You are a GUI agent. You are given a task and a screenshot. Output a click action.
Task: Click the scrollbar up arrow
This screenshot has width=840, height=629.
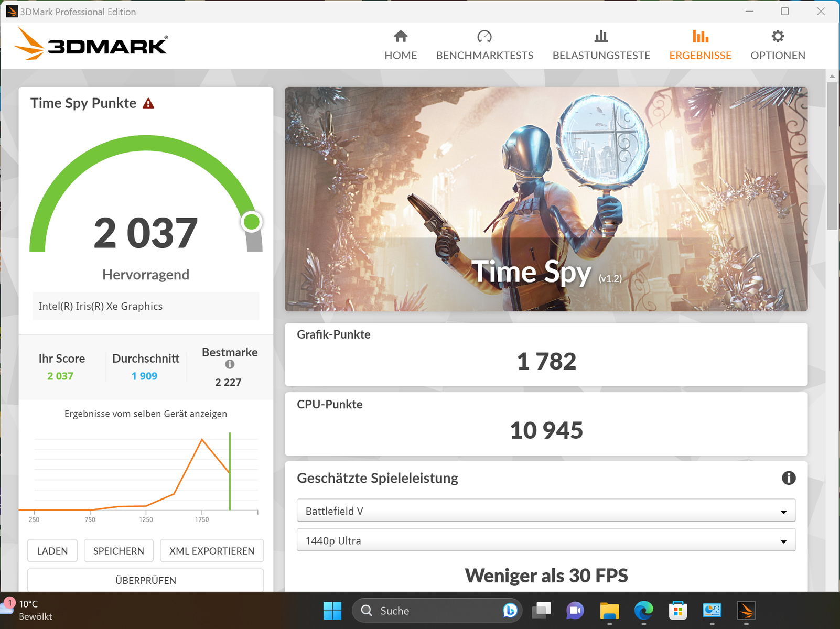pyautogui.click(x=832, y=76)
